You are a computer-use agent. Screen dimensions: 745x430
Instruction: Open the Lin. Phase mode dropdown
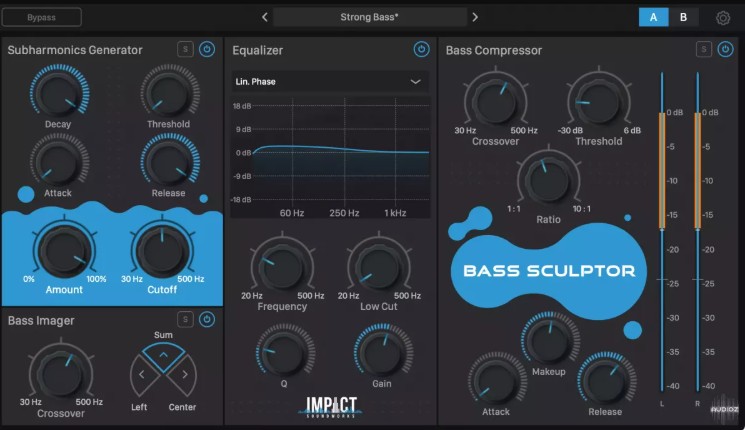point(330,82)
